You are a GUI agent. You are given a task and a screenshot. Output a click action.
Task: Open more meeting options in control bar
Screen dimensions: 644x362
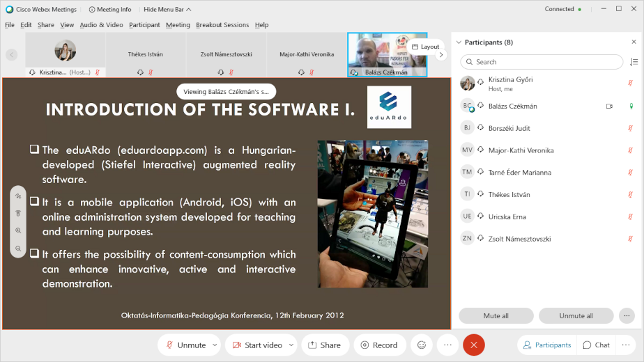tap(447, 345)
